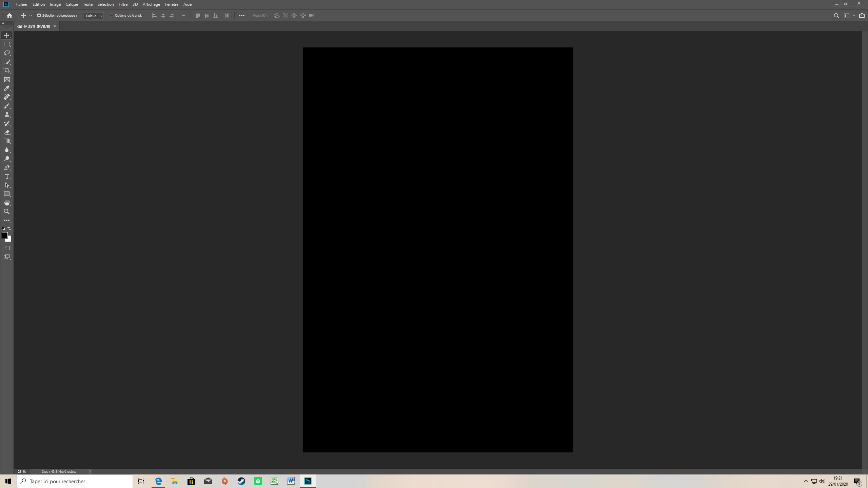
Task: Select the Crop tool
Action: click(7, 70)
